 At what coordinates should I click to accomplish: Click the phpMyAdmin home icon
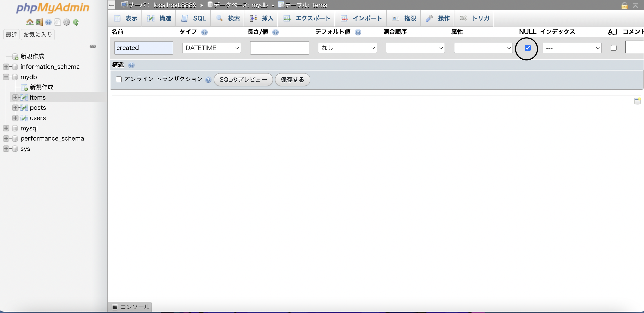[29, 22]
